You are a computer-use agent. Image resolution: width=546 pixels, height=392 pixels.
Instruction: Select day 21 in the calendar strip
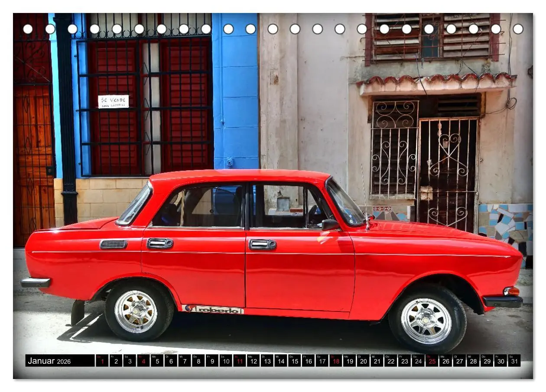click(377, 361)
